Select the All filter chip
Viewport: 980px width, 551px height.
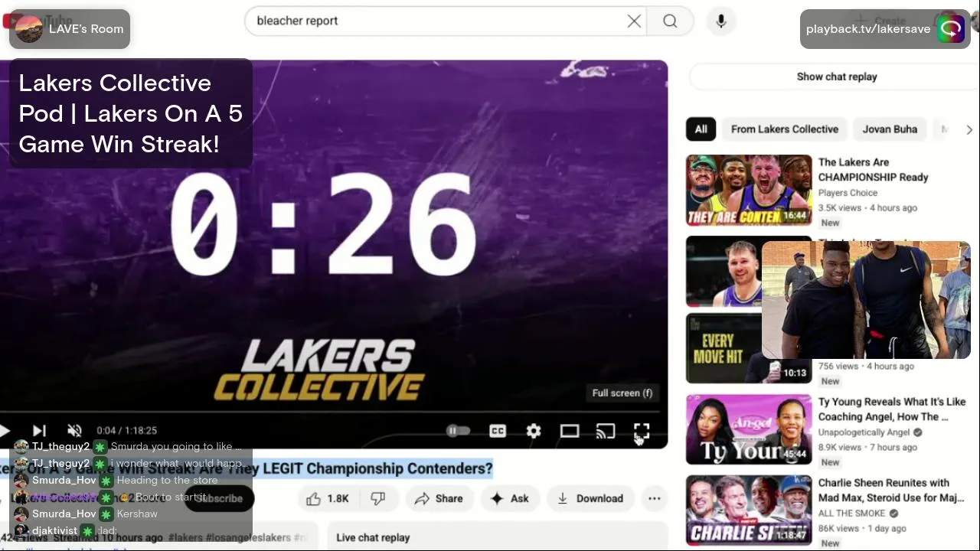tap(701, 129)
